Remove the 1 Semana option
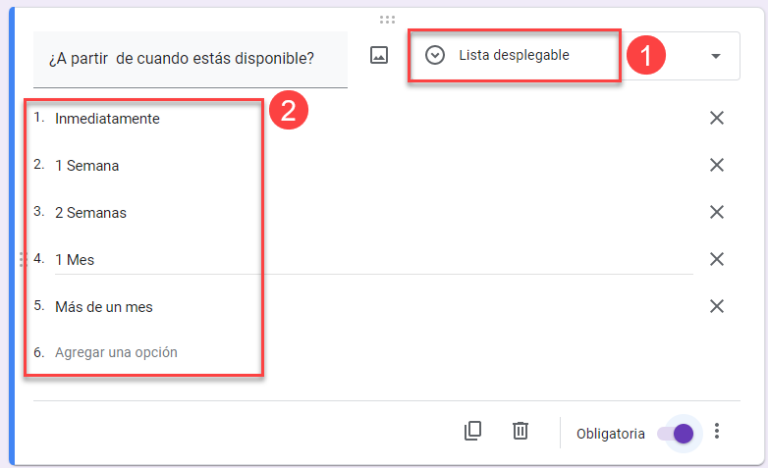This screenshot has height=468, width=768. 717,165
